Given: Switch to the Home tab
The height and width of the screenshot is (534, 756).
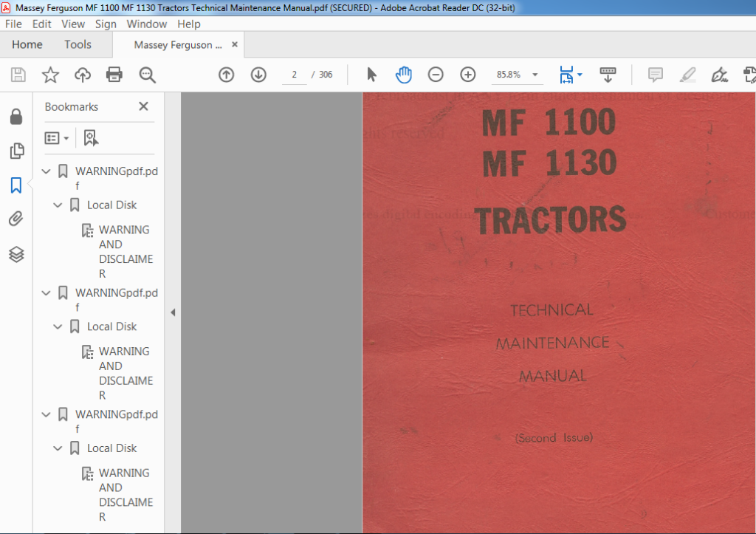Looking at the screenshot, I should point(27,44).
